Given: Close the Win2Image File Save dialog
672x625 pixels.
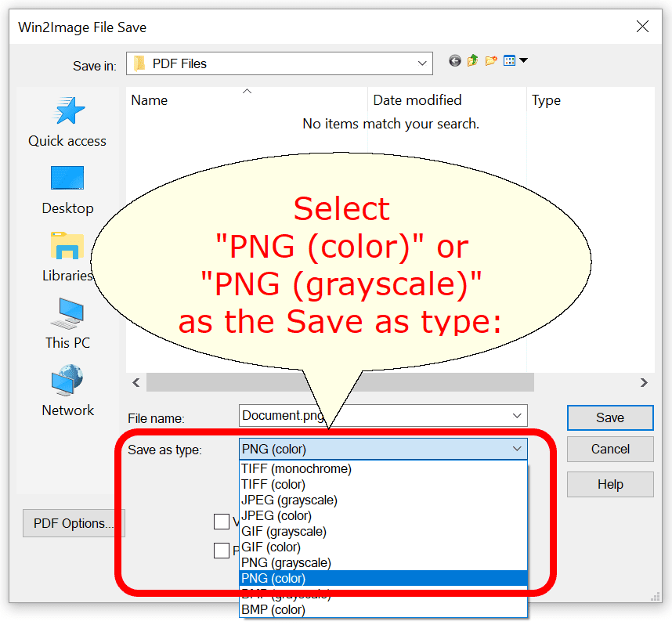Looking at the screenshot, I should (642, 27).
